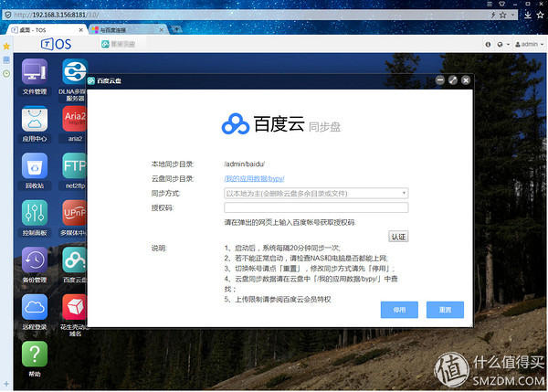Click the 停用 disable button
The image size is (548, 392).
point(399,310)
